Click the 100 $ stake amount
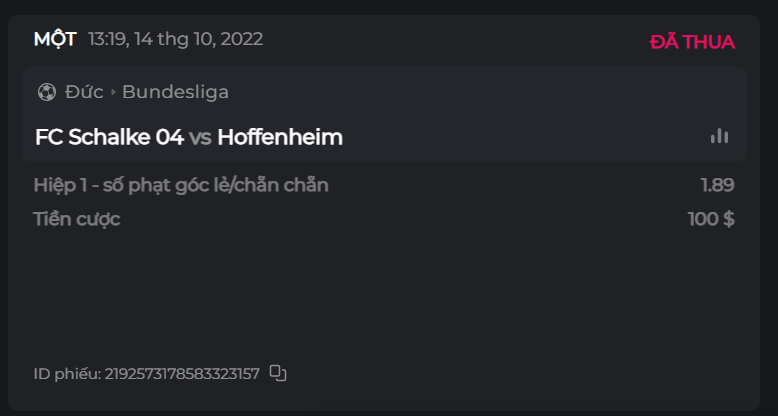This screenshot has width=778, height=416. click(x=711, y=219)
